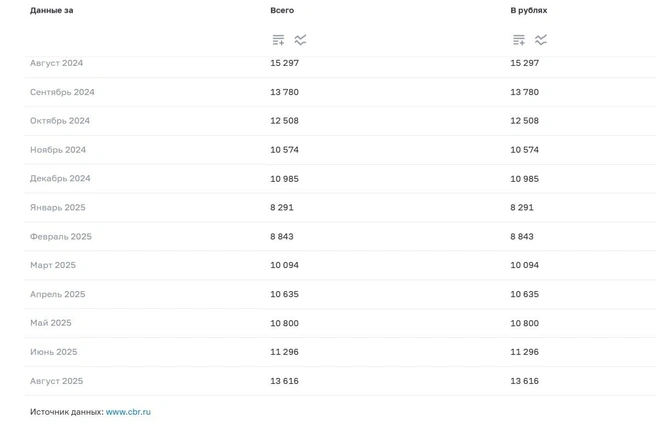Open chart icon under В рублях column
Viewport: 656px width, 446px height.
coord(541,40)
